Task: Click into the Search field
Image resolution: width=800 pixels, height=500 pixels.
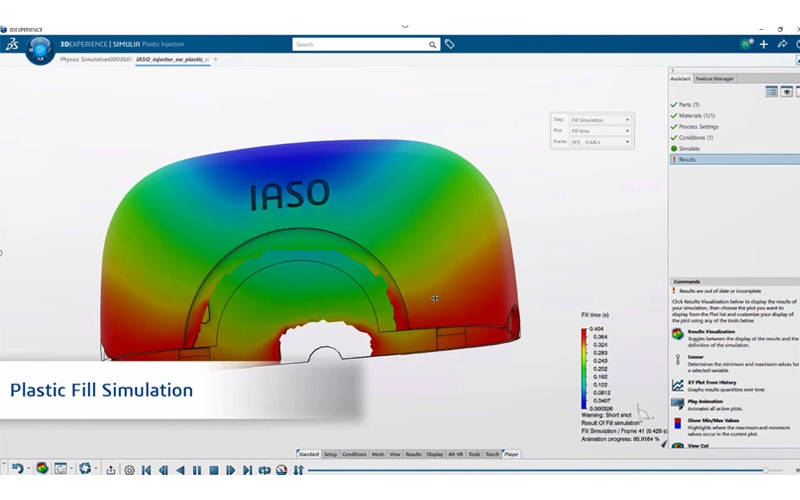Action: tap(360, 45)
